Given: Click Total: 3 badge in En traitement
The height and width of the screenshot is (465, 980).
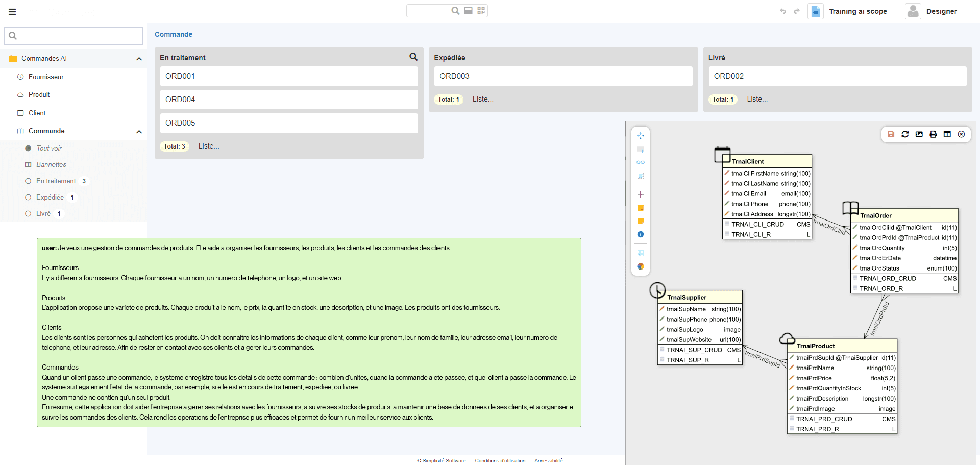Looking at the screenshot, I should click(175, 146).
